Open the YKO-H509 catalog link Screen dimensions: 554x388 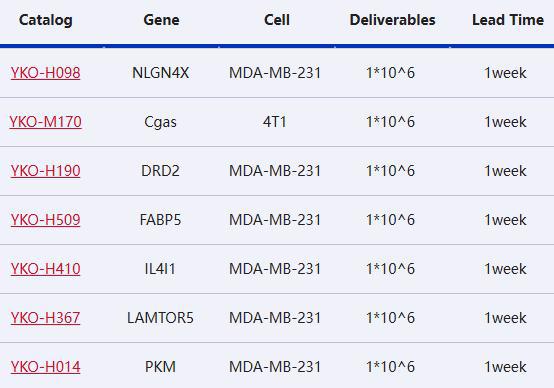click(x=46, y=220)
